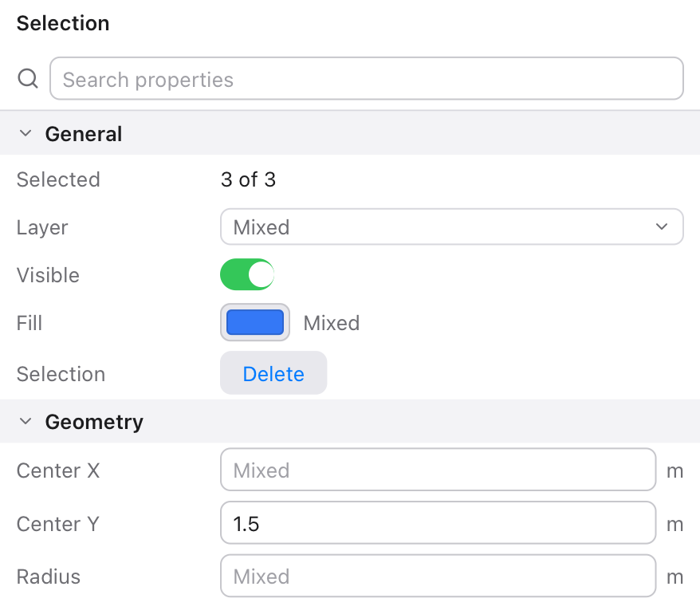Edit the Center X field
Screen dimensions: 700x614
click(x=438, y=470)
